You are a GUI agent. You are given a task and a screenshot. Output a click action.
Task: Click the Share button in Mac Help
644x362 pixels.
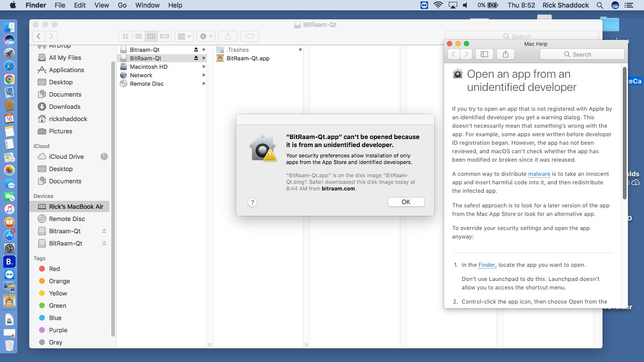(505, 54)
